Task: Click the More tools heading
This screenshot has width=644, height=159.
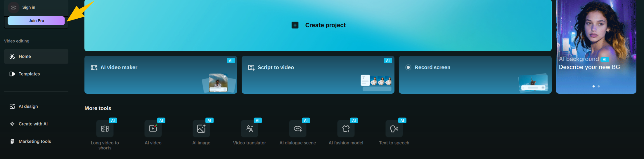Action: (x=98, y=108)
